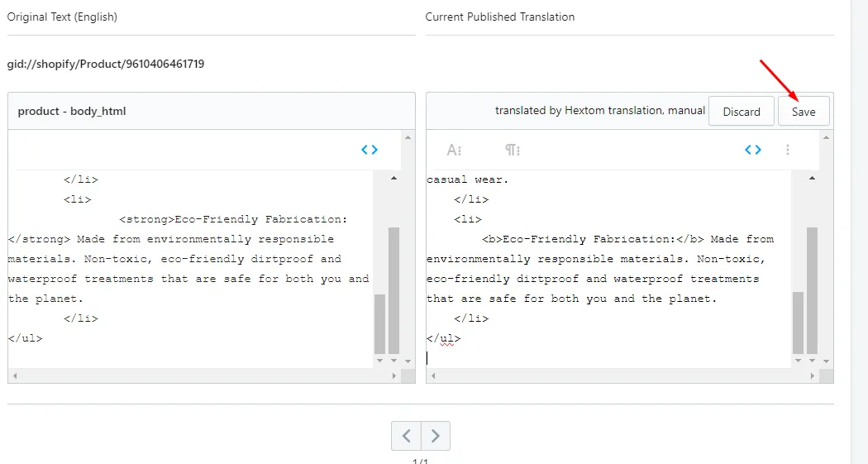Click vertical scrollbar thumb of translation code area
This screenshot has width=868, height=464.
point(798,323)
